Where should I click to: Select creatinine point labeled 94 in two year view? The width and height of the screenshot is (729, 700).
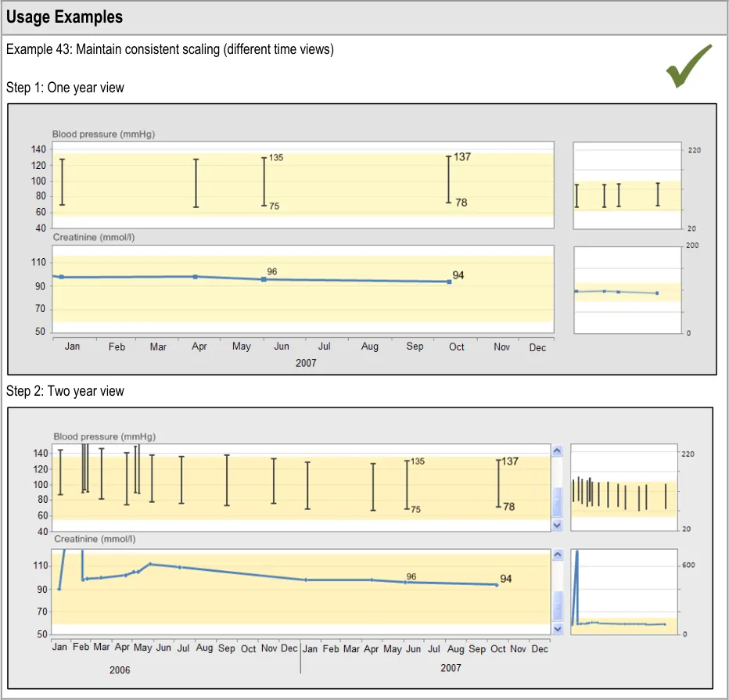tap(496, 584)
